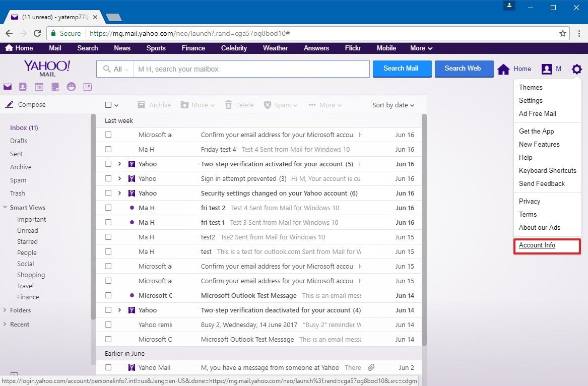Click the settings gear icon

coord(577,69)
